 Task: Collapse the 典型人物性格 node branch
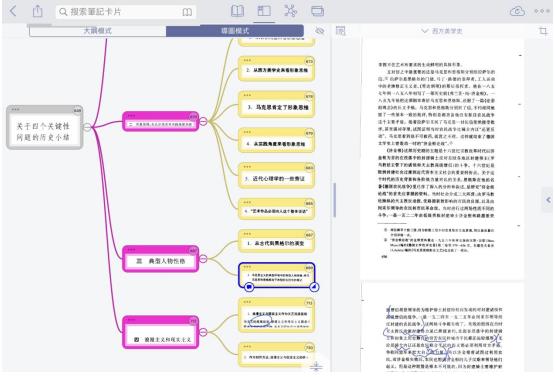point(203,259)
